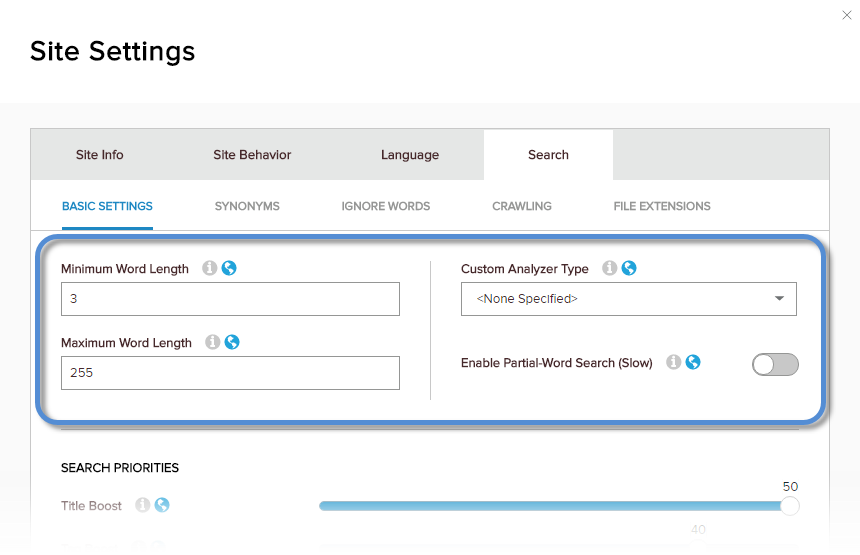Open the File Extensions sub-tab
This screenshot has width=860, height=555.
[x=661, y=206]
